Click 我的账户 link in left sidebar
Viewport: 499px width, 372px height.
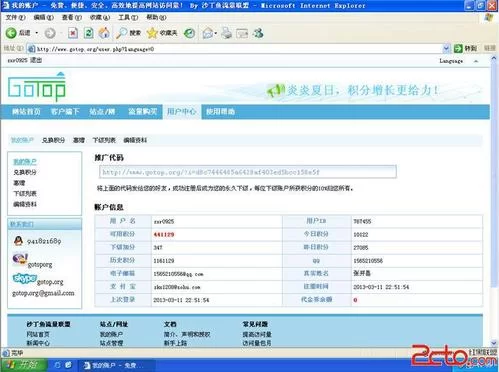click(x=25, y=162)
